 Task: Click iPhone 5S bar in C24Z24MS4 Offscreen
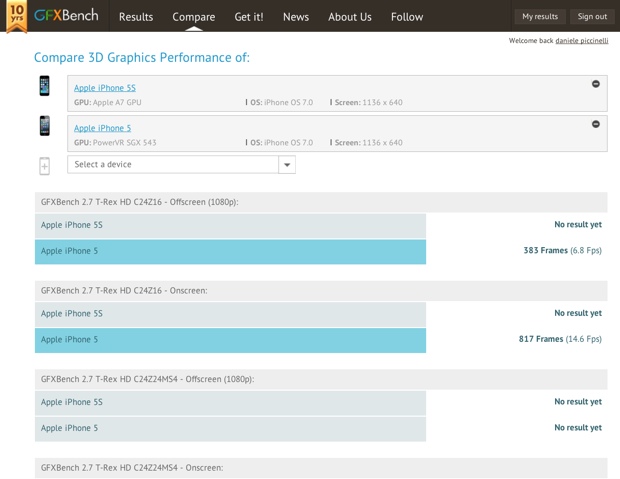tap(231, 403)
